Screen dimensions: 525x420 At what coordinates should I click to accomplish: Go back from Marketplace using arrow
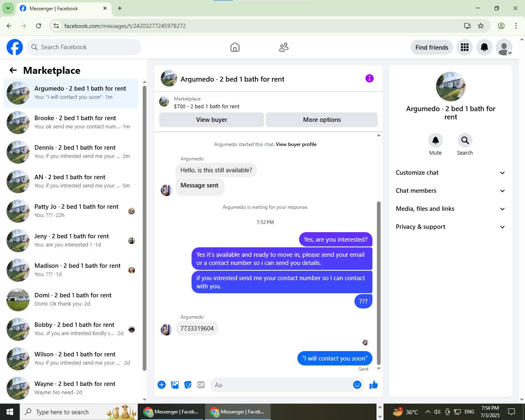tap(13, 70)
